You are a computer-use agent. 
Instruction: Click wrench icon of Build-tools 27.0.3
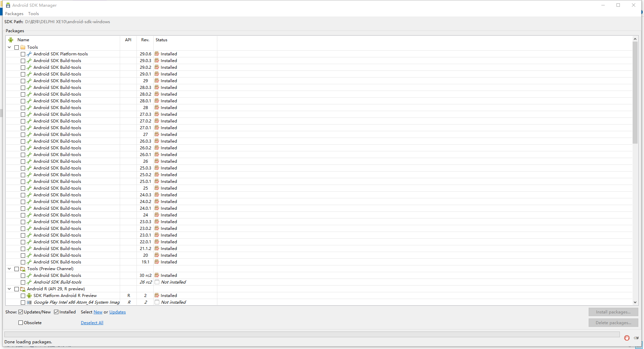(x=29, y=114)
